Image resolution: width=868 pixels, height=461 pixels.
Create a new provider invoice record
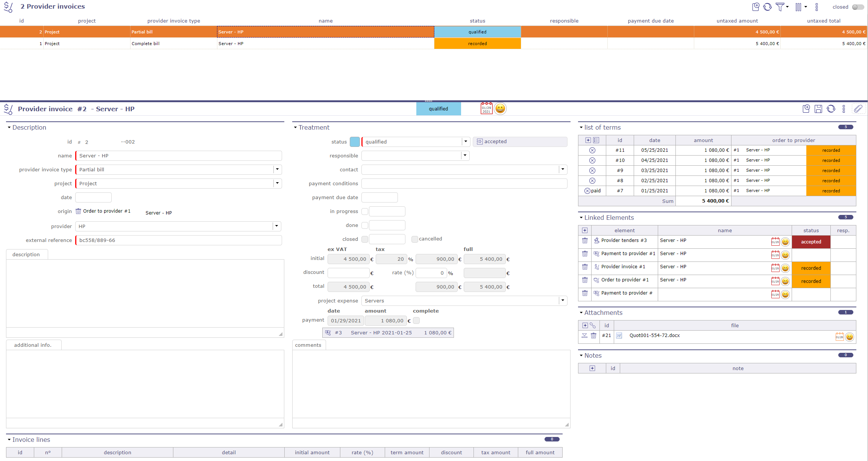click(756, 7)
